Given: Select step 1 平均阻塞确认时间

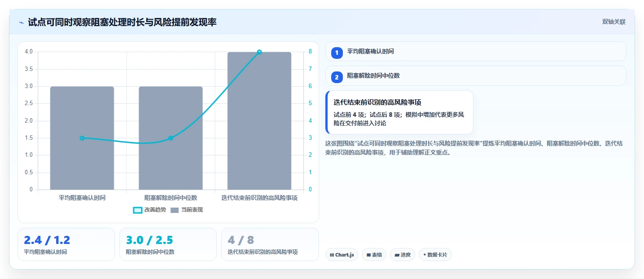Looking at the screenshot, I should [475, 51].
